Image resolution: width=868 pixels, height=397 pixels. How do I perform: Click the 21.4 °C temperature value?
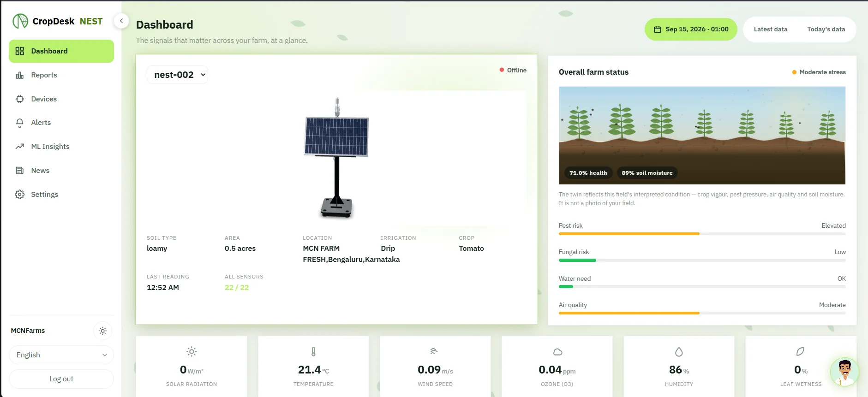click(x=314, y=370)
